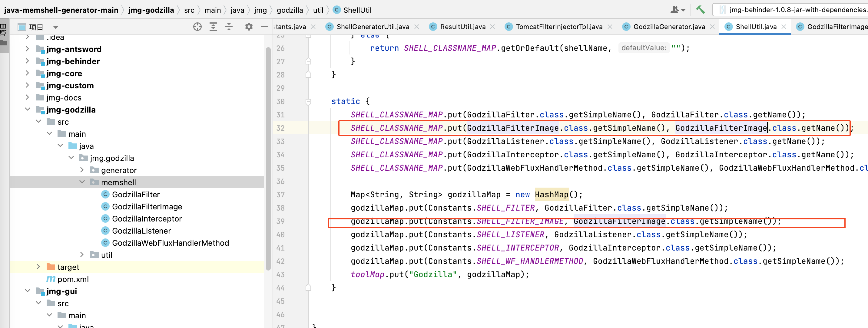The image size is (868, 328).
Task: Expand the jmg-docs folder
Action: [x=28, y=98]
